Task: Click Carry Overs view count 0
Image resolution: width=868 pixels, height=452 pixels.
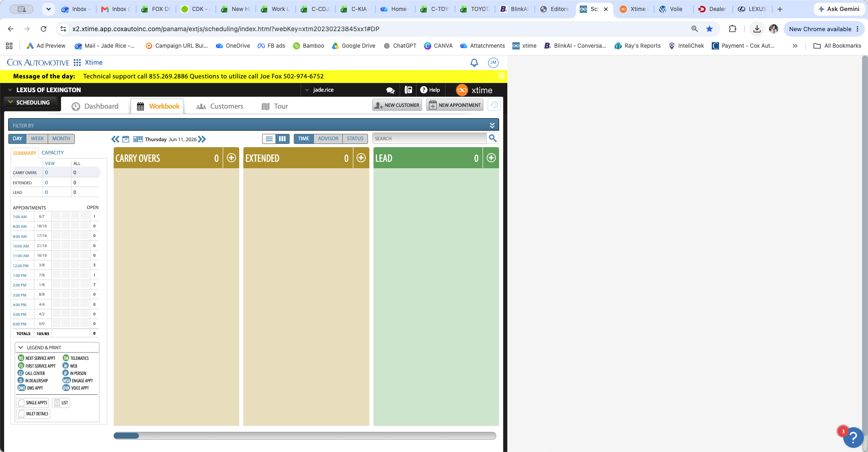Action: point(46,173)
